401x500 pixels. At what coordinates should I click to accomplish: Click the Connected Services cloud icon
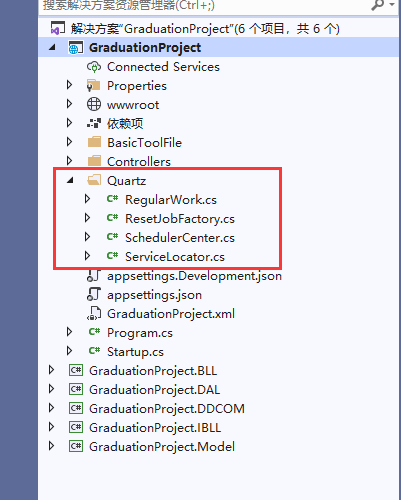[94, 67]
